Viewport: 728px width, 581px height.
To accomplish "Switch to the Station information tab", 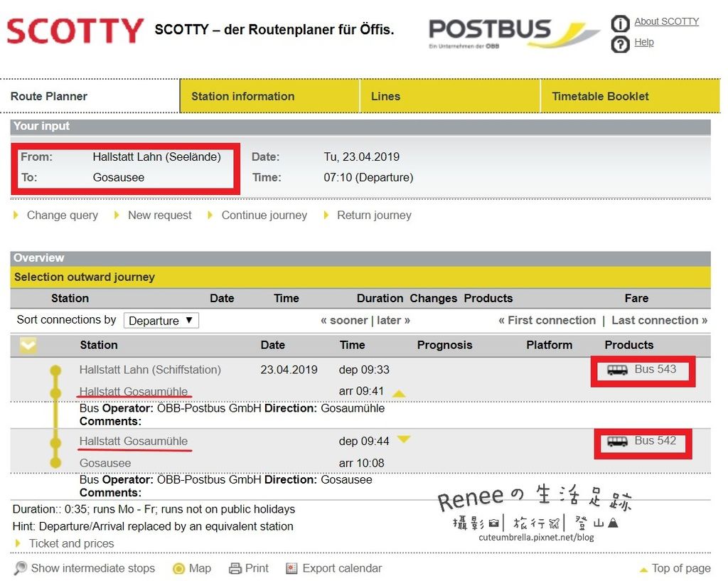I will [269, 96].
